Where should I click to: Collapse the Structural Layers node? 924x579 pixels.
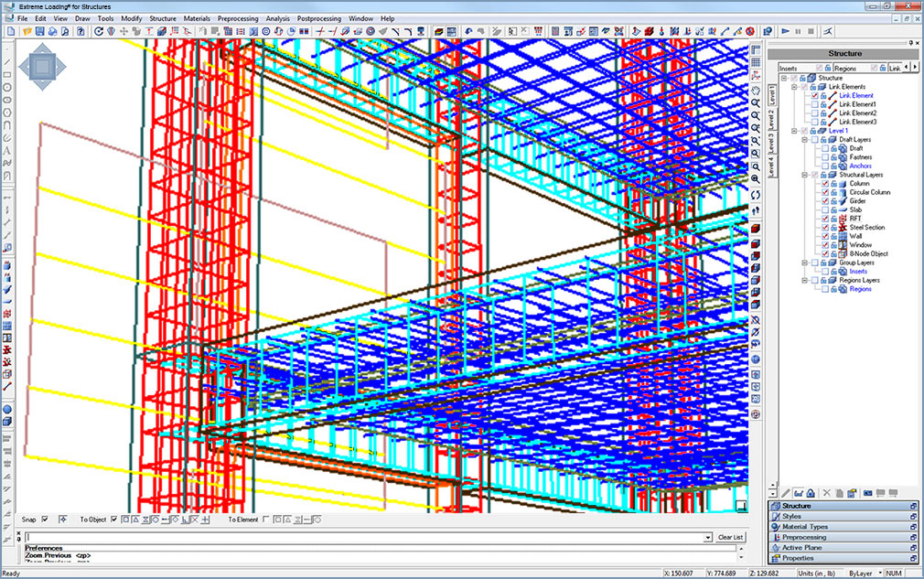pyautogui.click(x=804, y=175)
